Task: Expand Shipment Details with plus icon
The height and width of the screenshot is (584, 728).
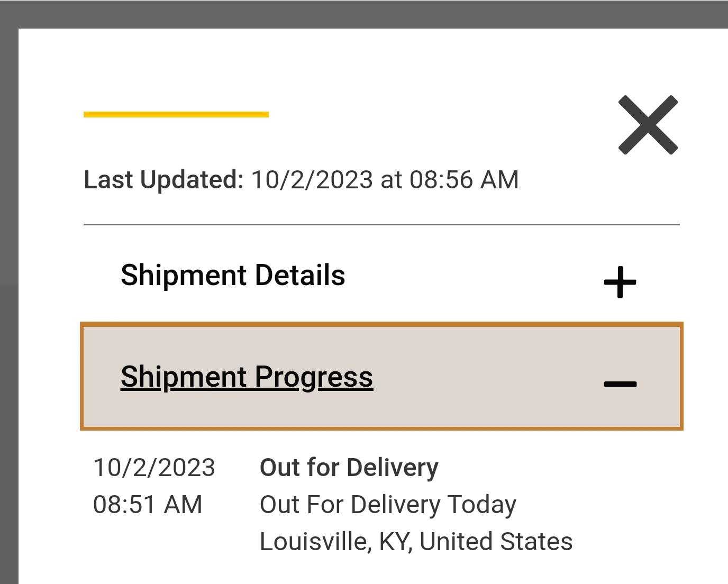Action: (620, 282)
